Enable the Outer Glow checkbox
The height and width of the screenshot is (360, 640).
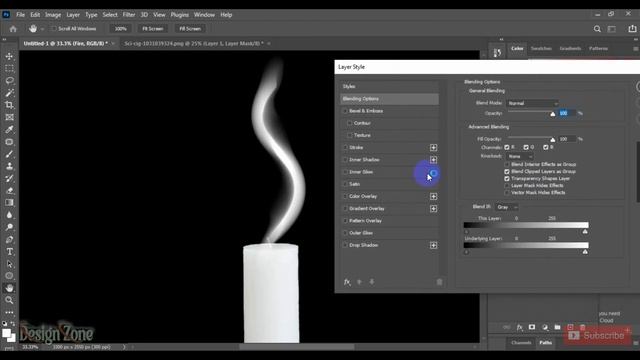point(345,233)
